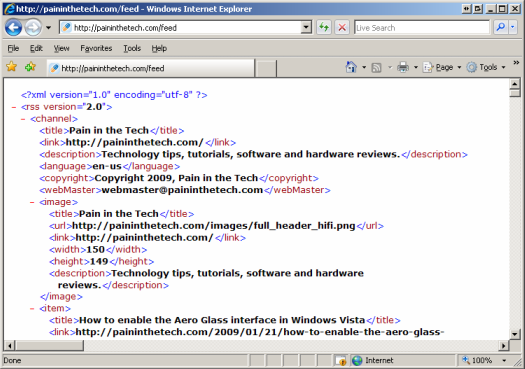
Task: Click the text "en-us"
Action: click(x=107, y=166)
